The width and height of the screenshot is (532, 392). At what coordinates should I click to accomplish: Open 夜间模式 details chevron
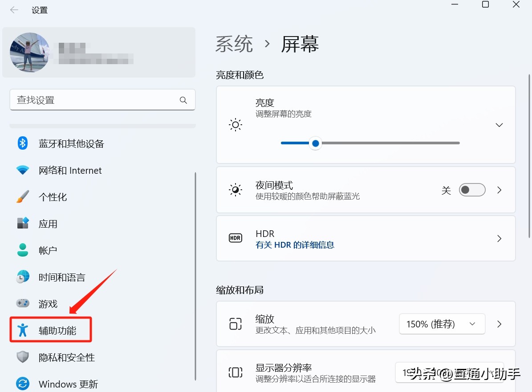point(499,190)
